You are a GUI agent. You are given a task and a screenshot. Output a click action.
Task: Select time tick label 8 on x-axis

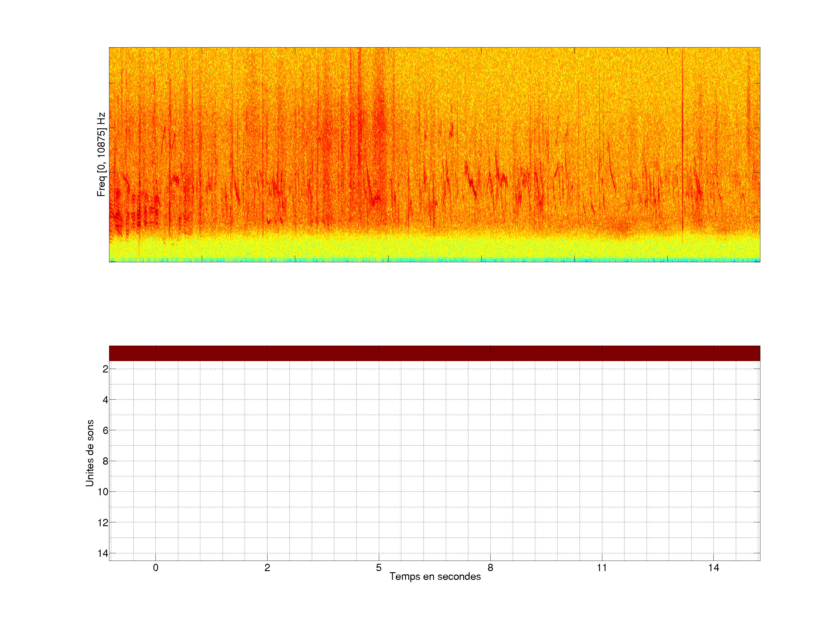coord(490,568)
